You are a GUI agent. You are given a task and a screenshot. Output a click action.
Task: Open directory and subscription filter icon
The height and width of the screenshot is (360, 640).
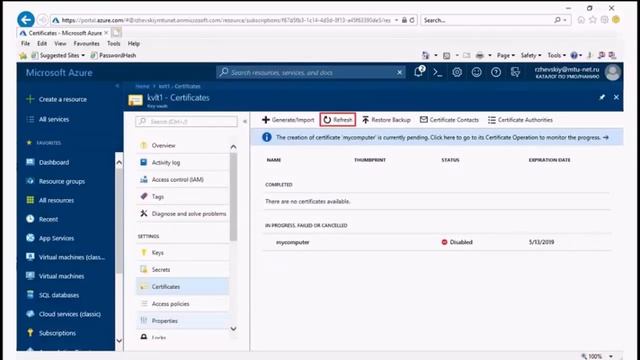point(516,73)
